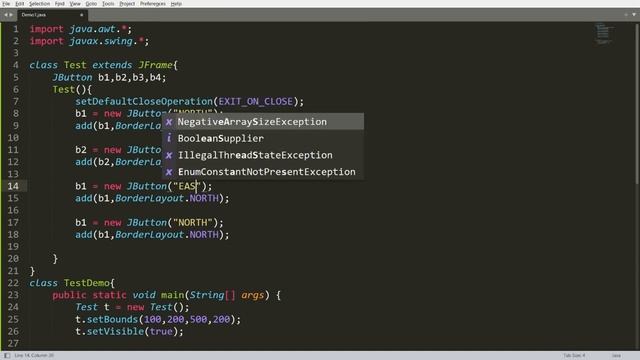
Task: Open the Selection menu
Action: coord(39,4)
